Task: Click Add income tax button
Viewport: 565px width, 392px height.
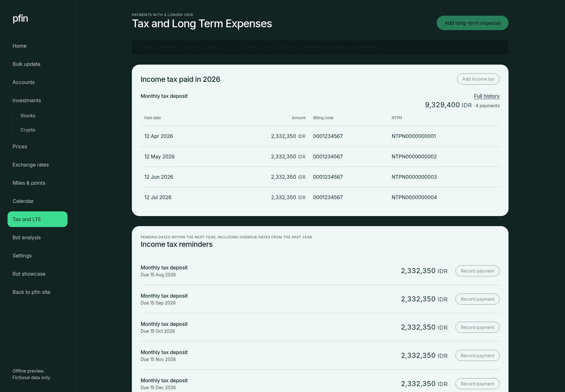Action: [478, 79]
